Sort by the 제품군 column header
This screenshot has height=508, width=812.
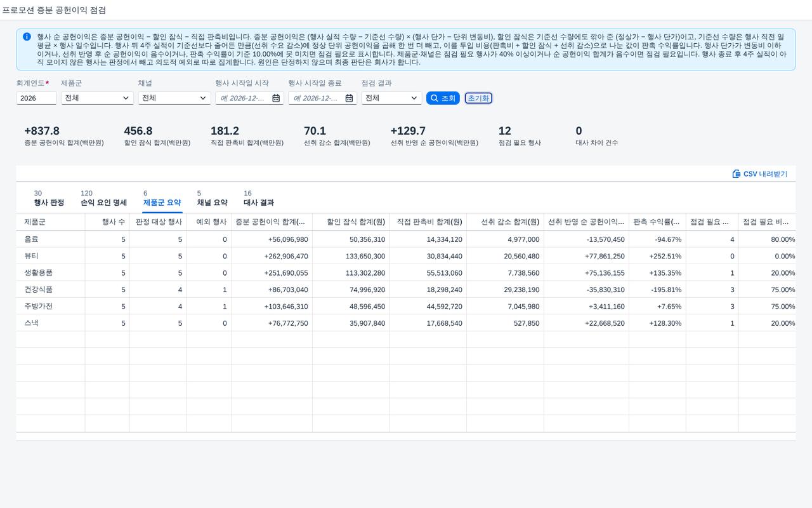tap(51, 222)
